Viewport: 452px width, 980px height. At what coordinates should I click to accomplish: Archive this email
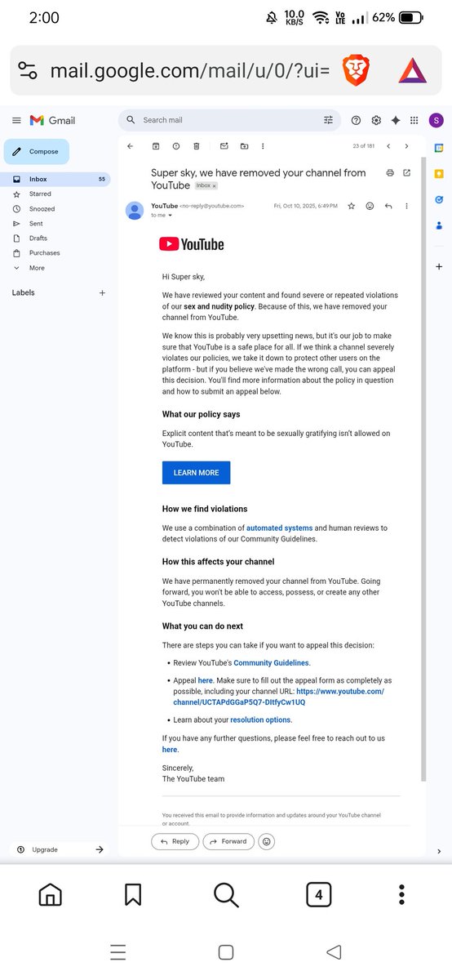tap(155, 146)
